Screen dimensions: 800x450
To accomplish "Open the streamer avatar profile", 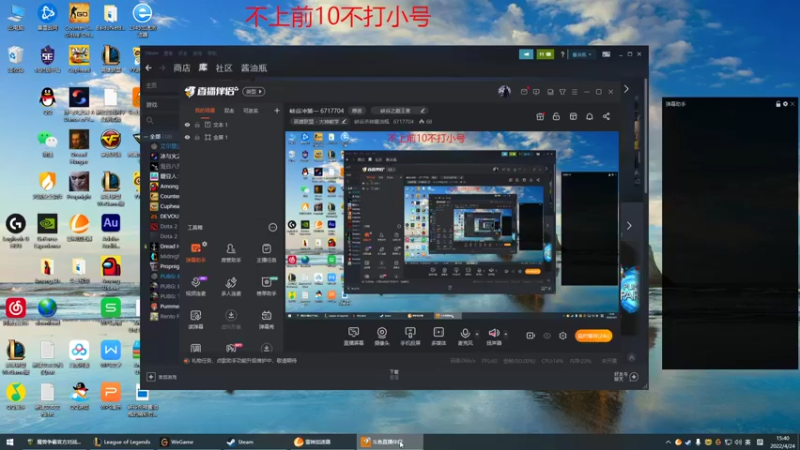I will (x=504, y=91).
